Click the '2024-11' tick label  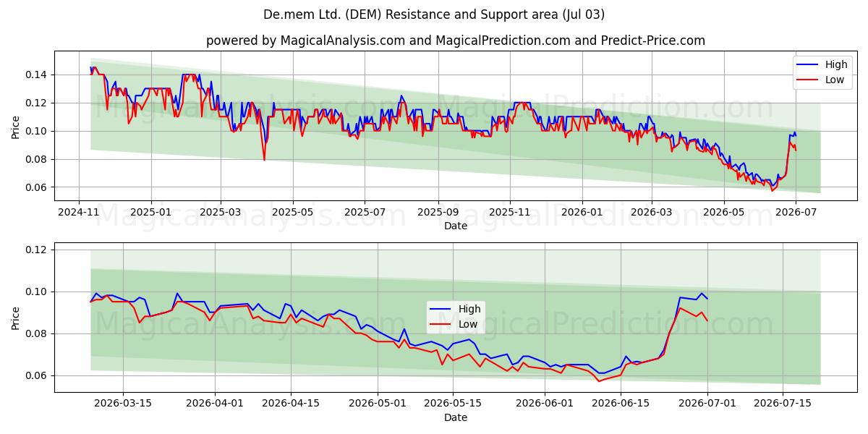[79, 212]
